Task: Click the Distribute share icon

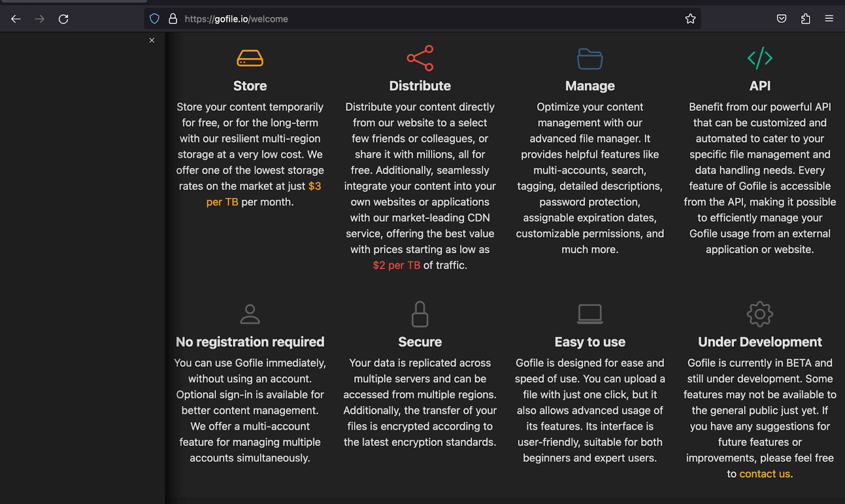Action: pos(420,58)
